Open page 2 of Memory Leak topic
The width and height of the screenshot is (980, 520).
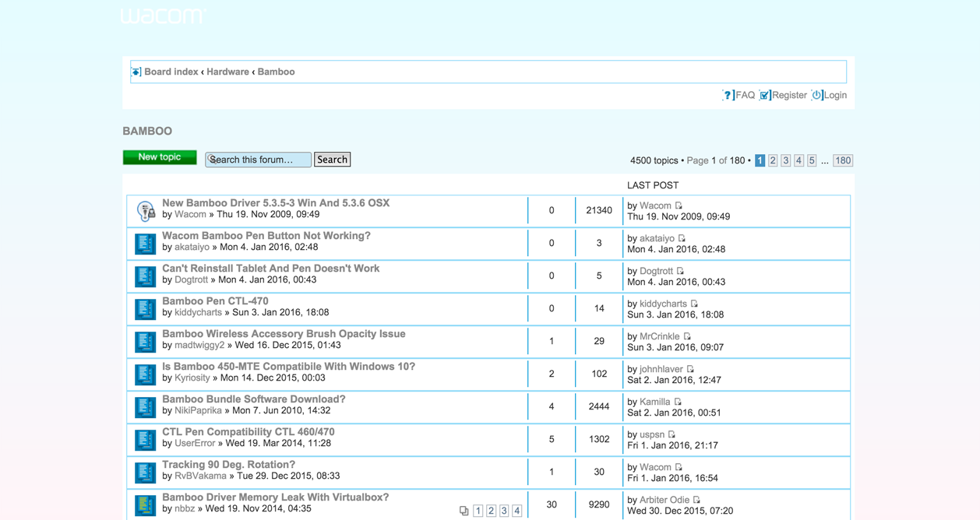[x=491, y=511]
